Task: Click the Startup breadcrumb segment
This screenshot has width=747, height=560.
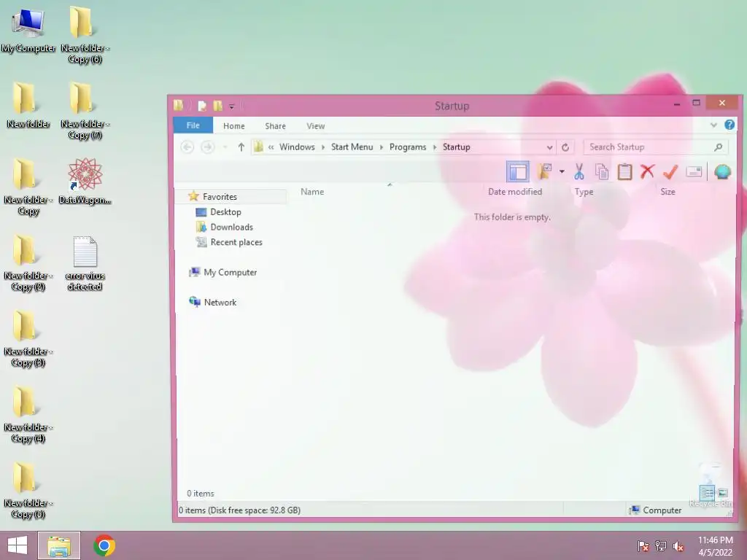Action: click(457, 147)
